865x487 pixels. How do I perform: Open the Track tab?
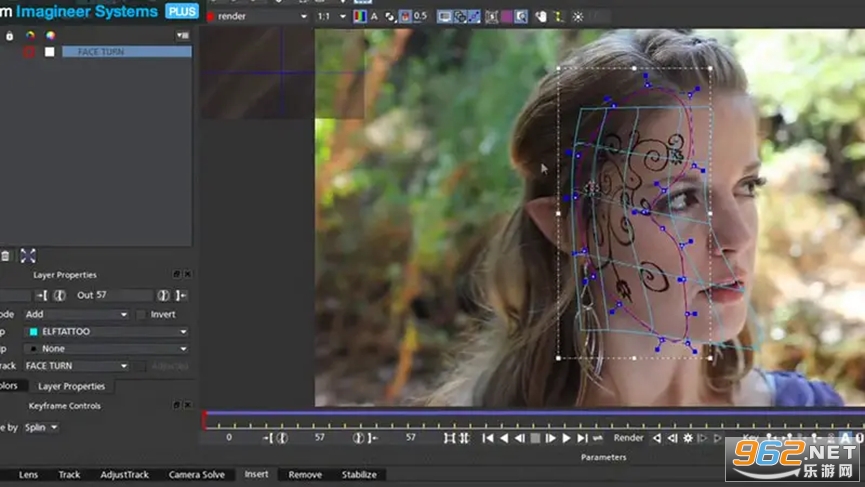(69, 475)
